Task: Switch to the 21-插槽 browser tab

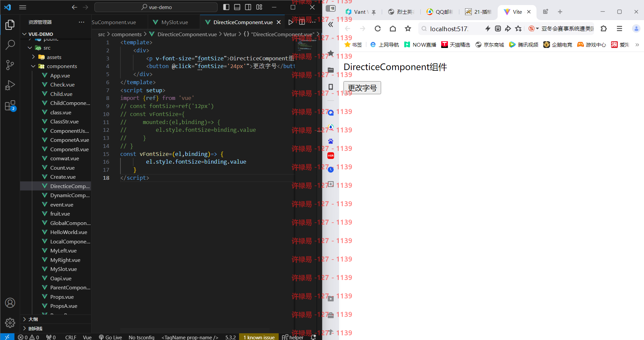Action: pos(478,12)
